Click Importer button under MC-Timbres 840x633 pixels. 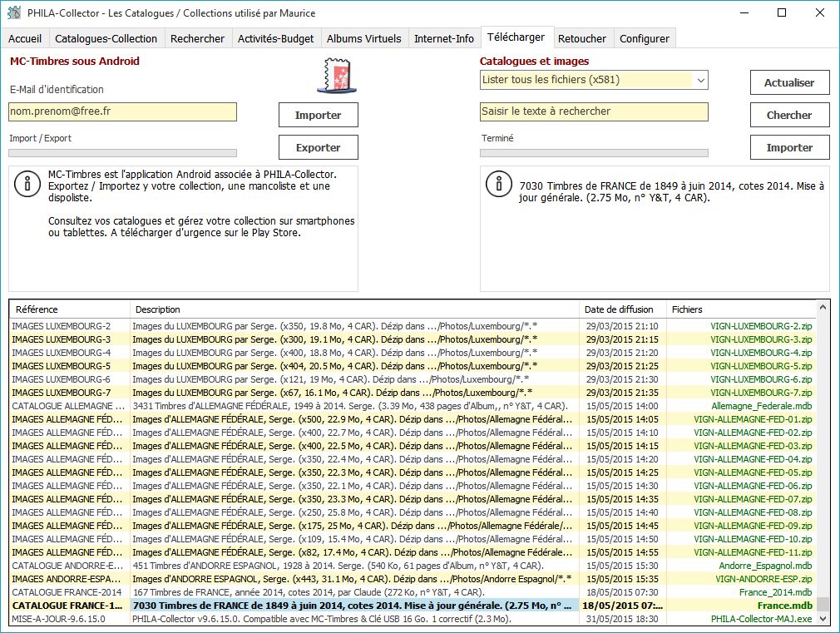[x=319, y=115]
